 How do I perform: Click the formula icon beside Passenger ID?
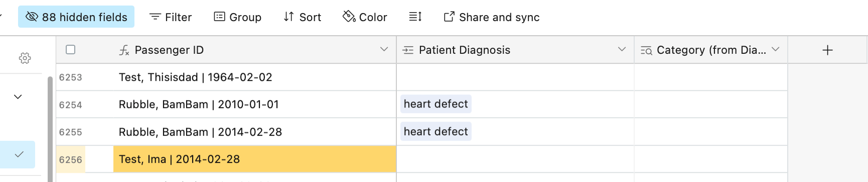tap(124, 50)
